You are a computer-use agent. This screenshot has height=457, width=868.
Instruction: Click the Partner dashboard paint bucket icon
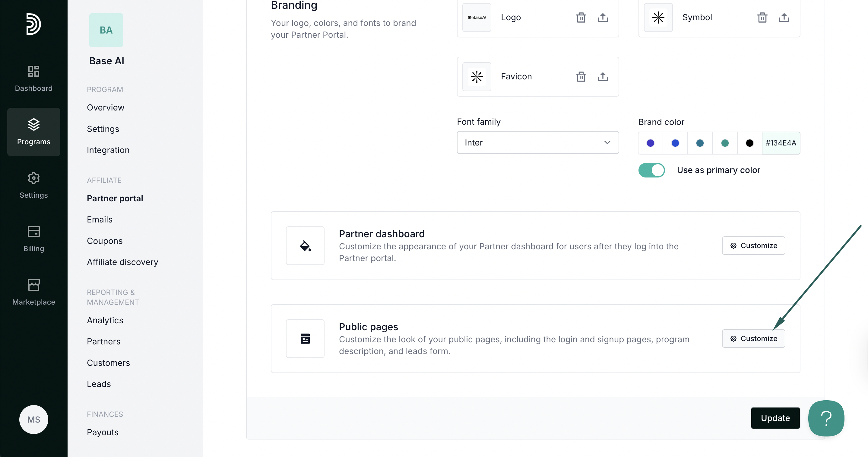coord(305,245)
